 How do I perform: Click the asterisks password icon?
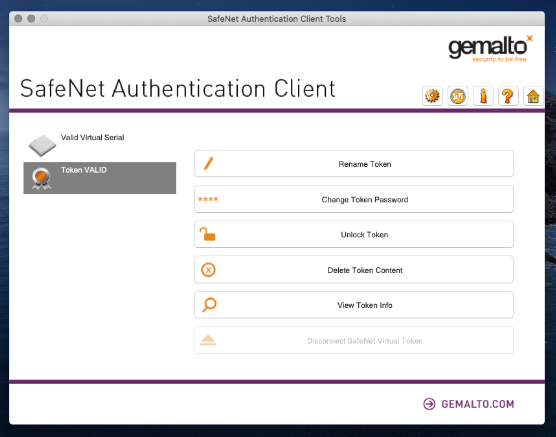(208, 199)
